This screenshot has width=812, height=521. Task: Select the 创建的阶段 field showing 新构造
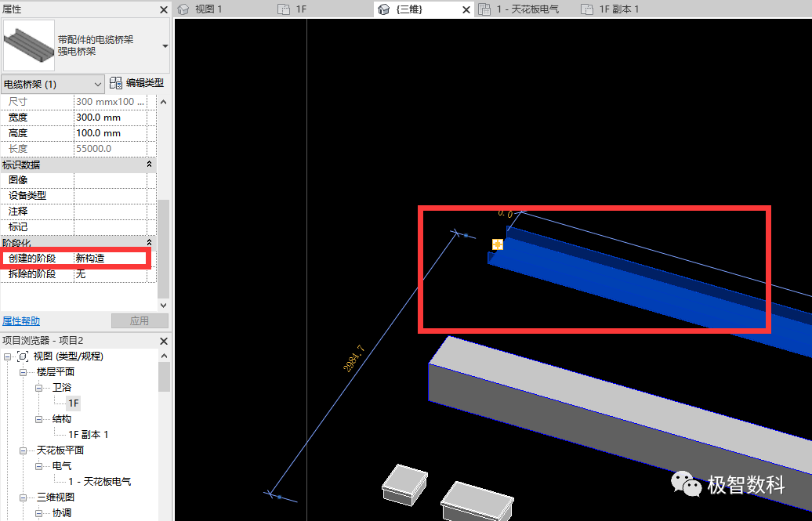click(x=110, y=259)
